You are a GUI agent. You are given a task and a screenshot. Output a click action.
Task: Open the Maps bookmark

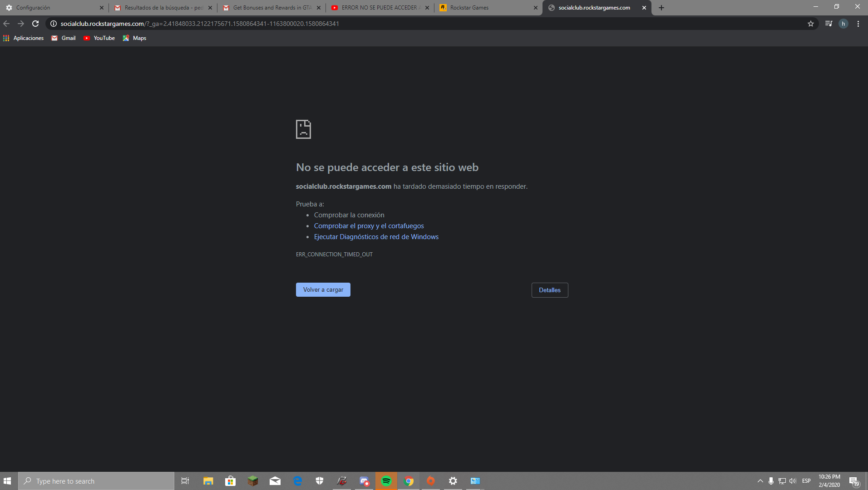point(134,38)
